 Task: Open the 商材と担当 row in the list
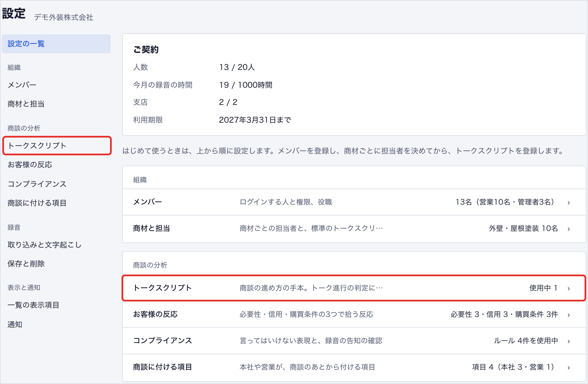(x=354, y=229)
